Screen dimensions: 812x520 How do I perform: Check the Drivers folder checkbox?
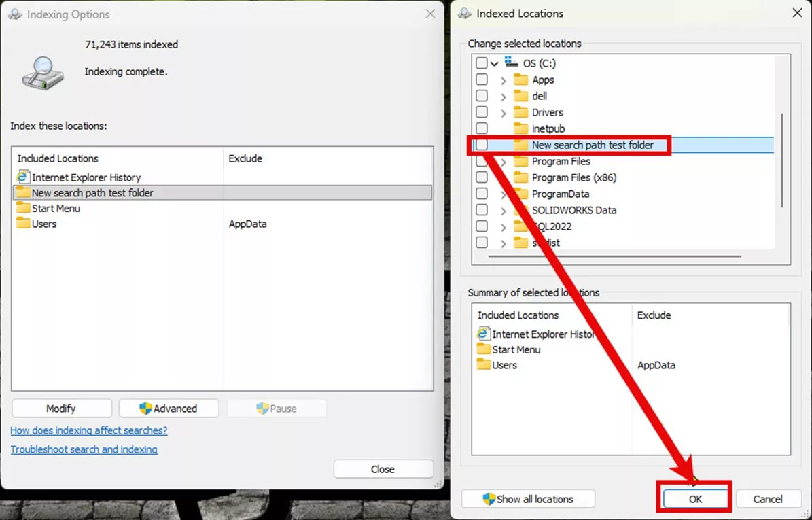click(482, 111)
